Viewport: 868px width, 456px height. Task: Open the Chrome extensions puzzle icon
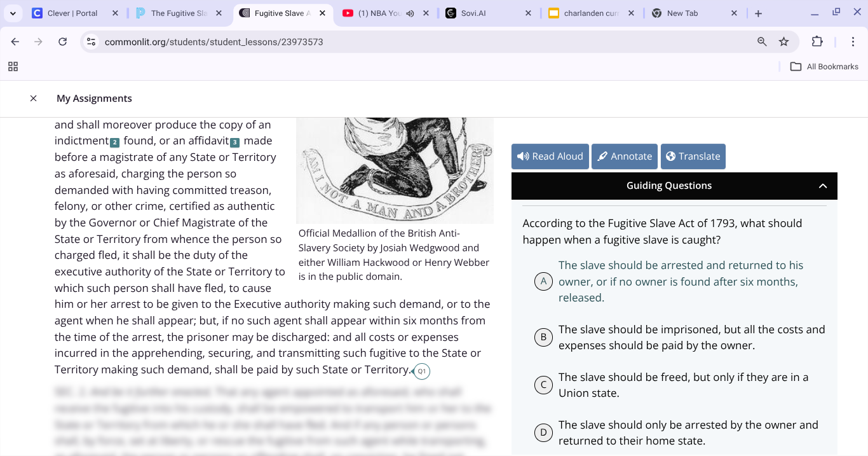coord(818,41)
